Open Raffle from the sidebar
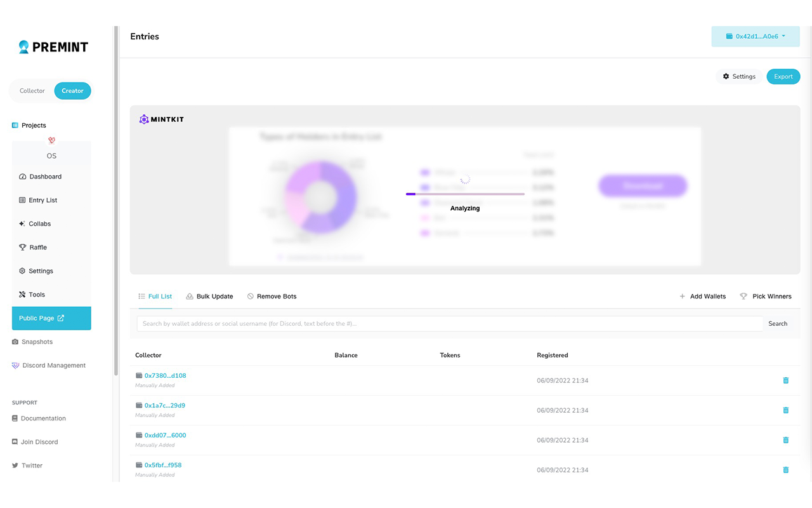The width and height of the screenshot is (812, 508). 37,247
